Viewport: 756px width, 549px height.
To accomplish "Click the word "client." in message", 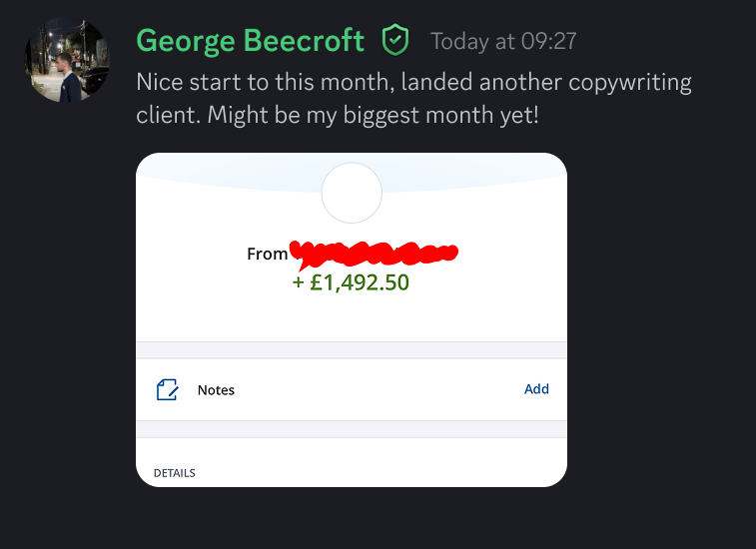I will coord(168,116).
